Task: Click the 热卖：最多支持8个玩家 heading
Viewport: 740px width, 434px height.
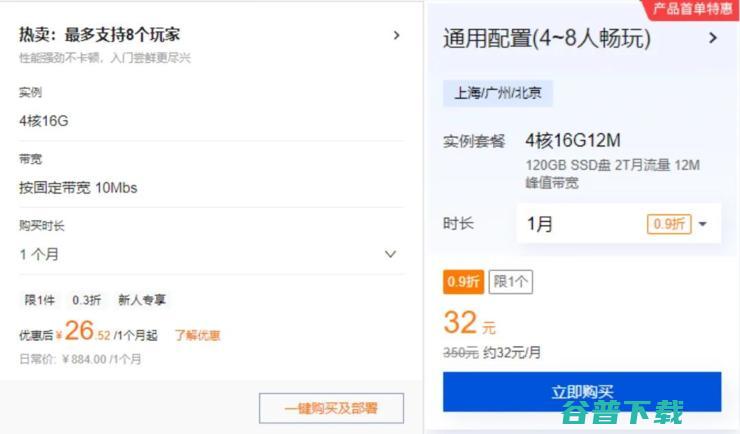Action: pyautogui.click(x=100, y=34)
